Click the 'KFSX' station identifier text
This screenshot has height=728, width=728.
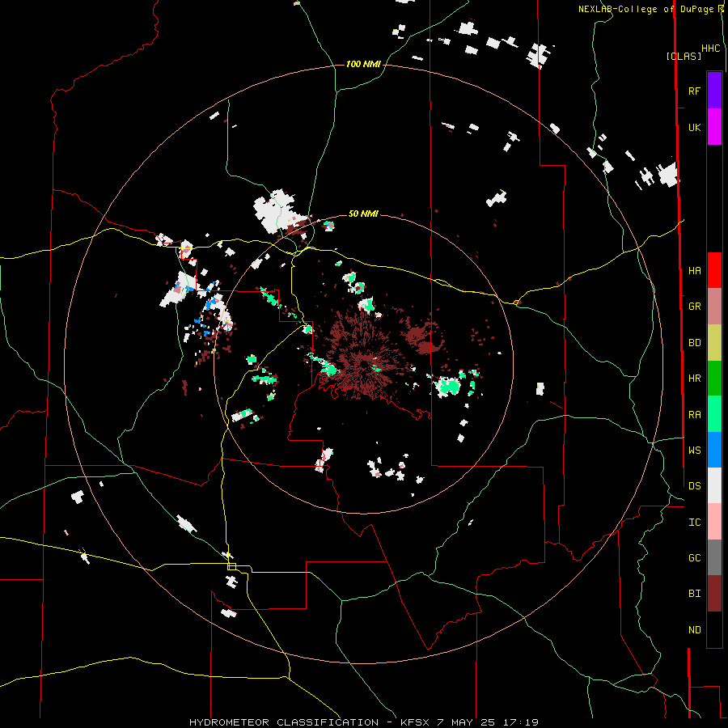coord(413,722)
